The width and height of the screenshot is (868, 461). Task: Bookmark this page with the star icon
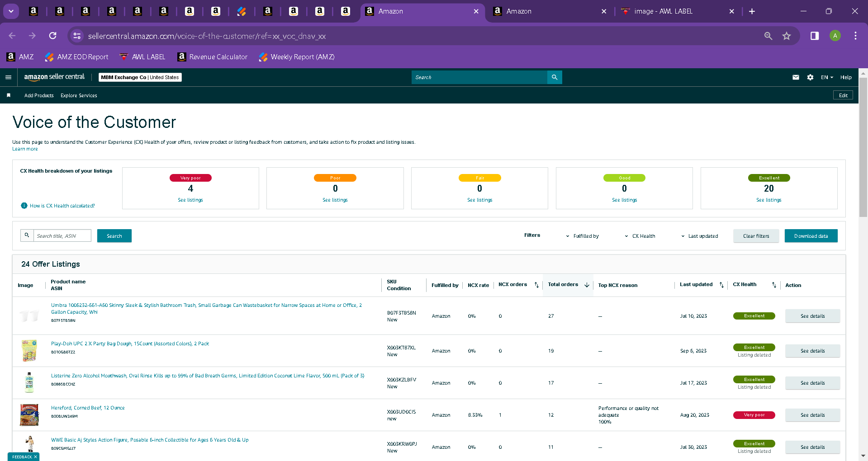click(x=787, y=36)
